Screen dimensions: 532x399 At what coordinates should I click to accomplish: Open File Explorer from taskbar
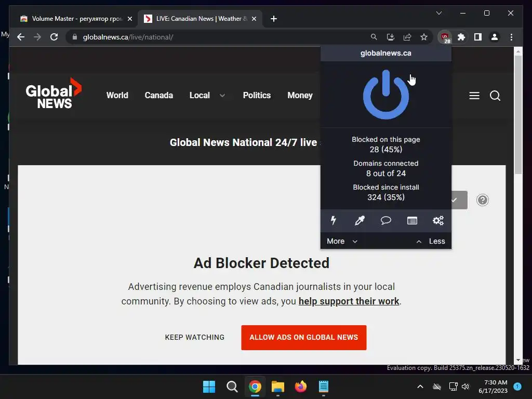(277, 387)
